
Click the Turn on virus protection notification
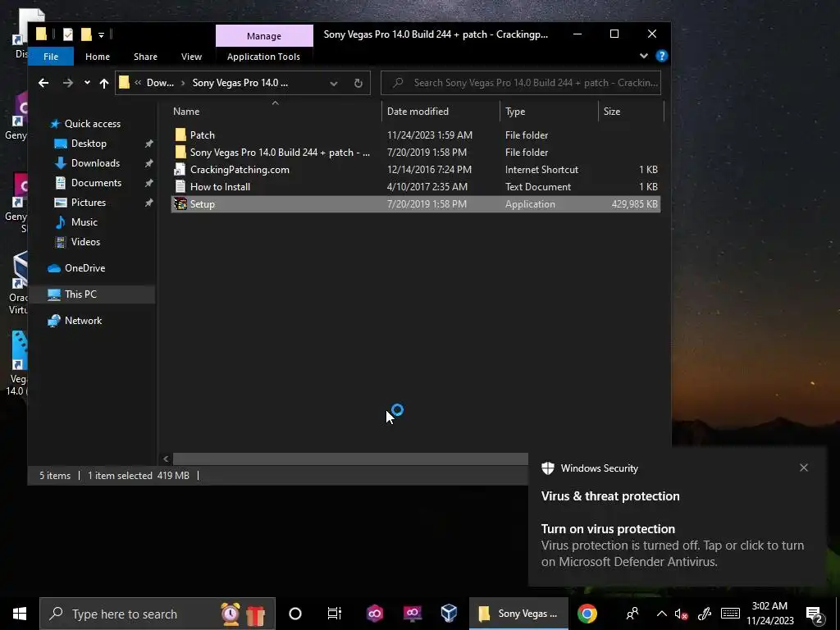pyautogui.click(x=677, y=545)
